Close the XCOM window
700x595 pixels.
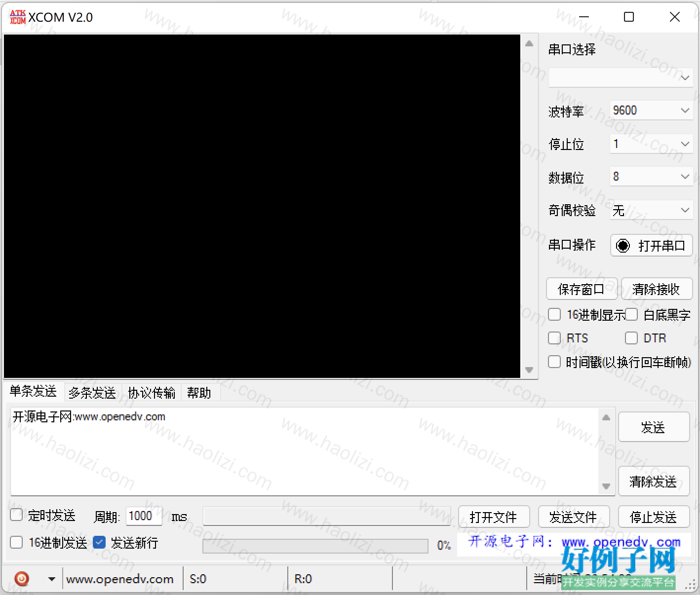point(675,17)
